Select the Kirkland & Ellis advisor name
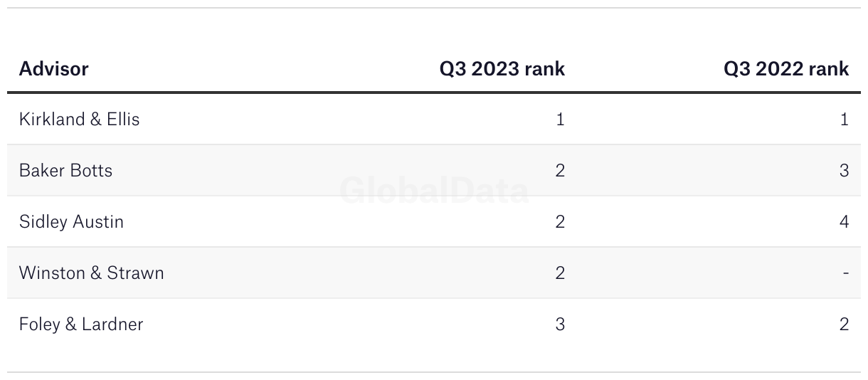 (79, 119)
